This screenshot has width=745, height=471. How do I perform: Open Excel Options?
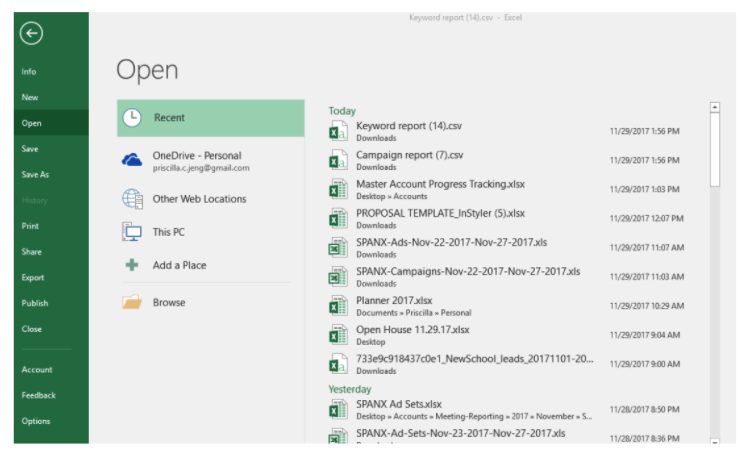pyautogui.click(x=51, y=421)
